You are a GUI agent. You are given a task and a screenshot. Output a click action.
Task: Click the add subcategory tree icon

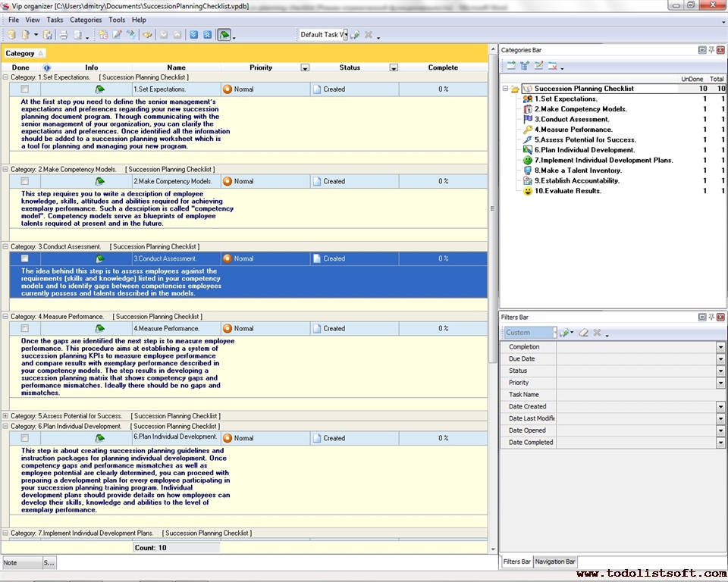click(524, 66)
